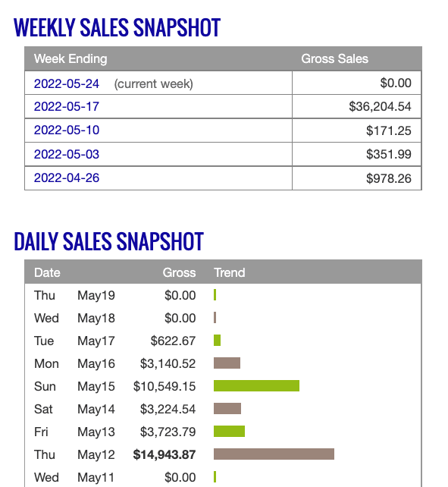Open the 2022-05-24 week ending link
The image size is (448, 487).
point(67,83)
